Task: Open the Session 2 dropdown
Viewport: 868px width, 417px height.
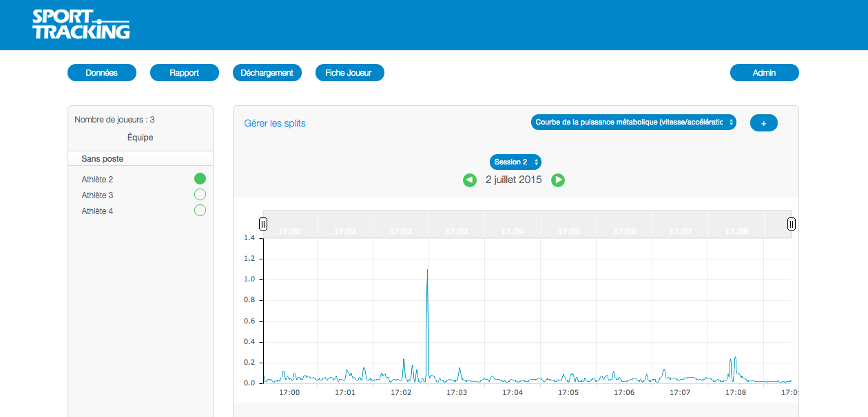Action: point(515,162)
